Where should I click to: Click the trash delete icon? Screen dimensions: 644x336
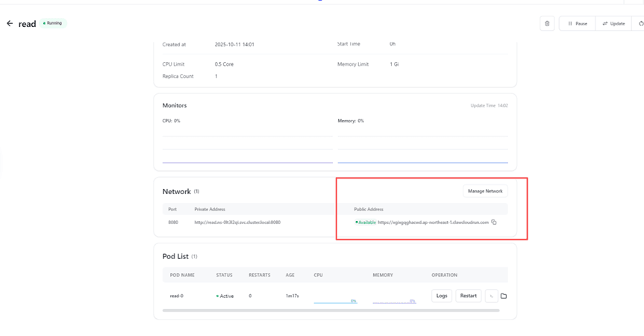547,24
